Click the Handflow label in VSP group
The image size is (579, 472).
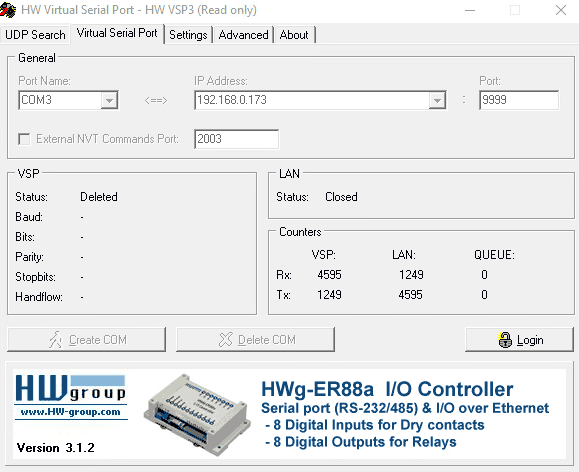[39, 297]
